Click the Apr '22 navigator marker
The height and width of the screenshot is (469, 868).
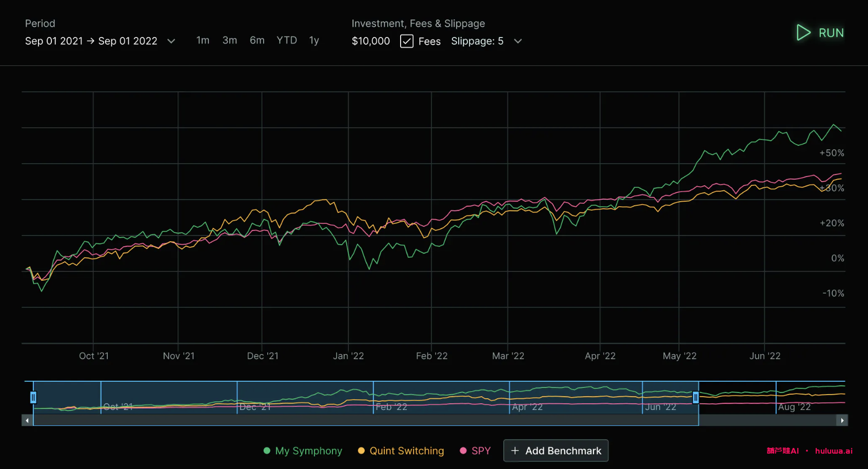coord(527,407)
